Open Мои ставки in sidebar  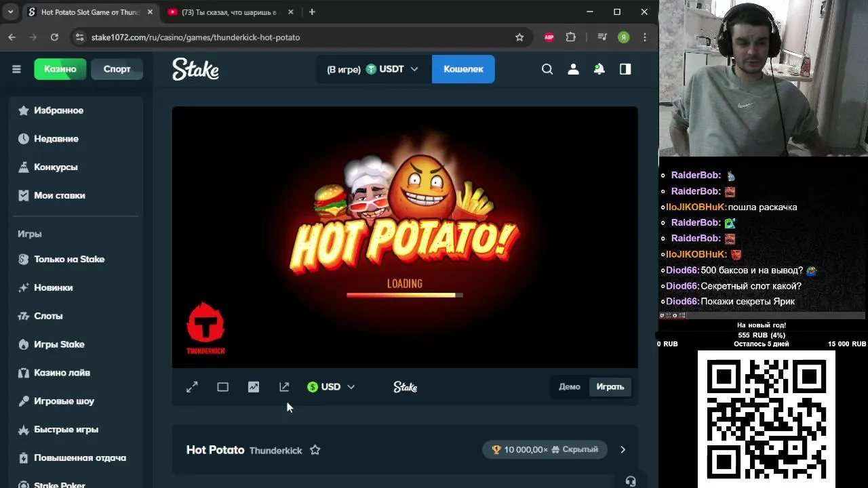tap(75, 196)
